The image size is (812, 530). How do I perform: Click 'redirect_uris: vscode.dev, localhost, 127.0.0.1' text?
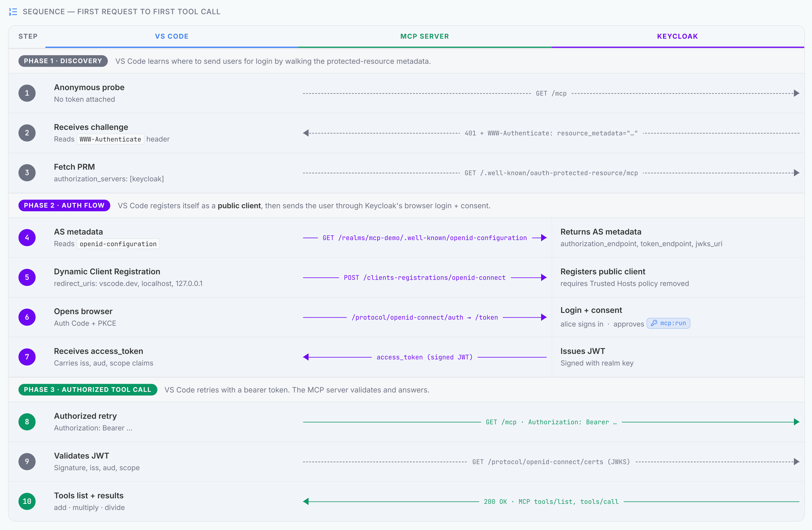(x=128, y=283)
